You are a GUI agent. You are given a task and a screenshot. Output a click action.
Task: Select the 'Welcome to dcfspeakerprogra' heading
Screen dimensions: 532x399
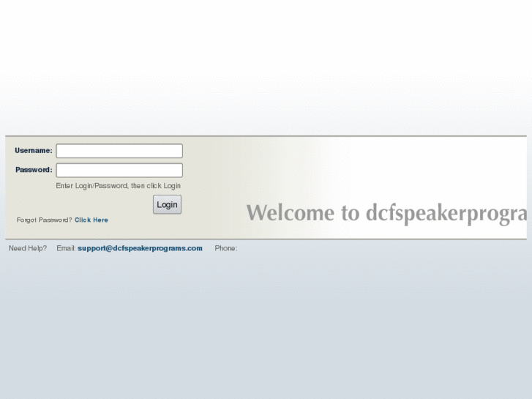(x=386, y=214)
